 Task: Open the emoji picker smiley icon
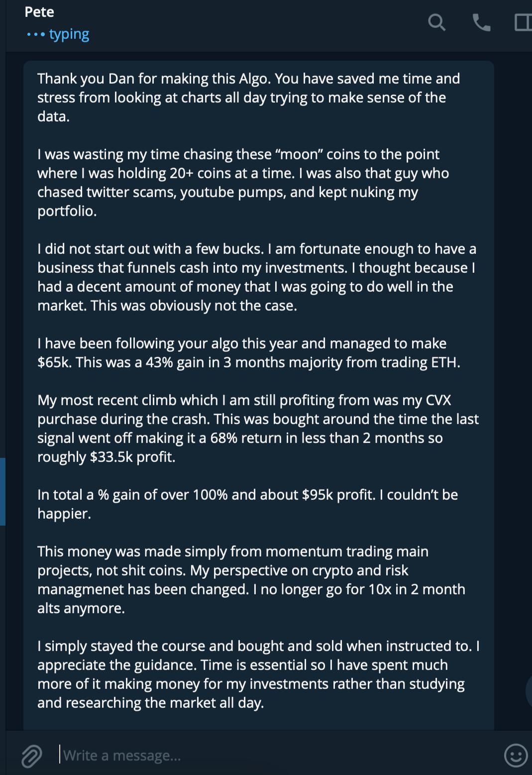(x=516, y=756)
